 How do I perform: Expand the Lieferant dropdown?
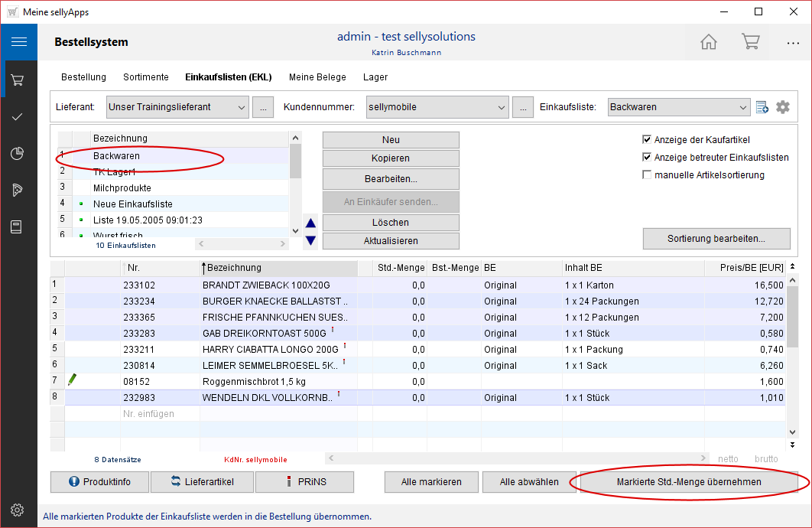(242, 107)
